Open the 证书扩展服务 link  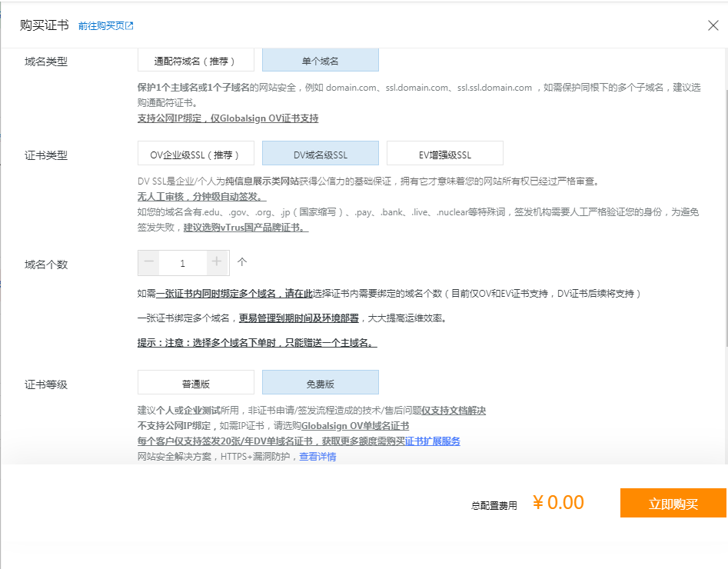432,441
